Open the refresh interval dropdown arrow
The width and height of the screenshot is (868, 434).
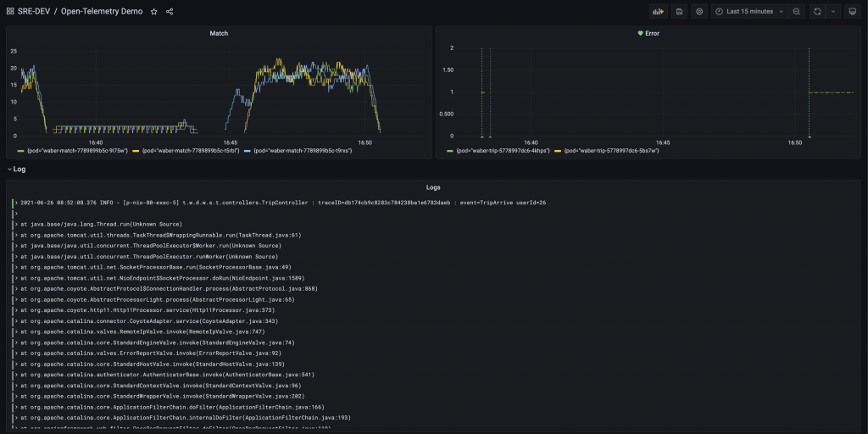pos(833,11)
